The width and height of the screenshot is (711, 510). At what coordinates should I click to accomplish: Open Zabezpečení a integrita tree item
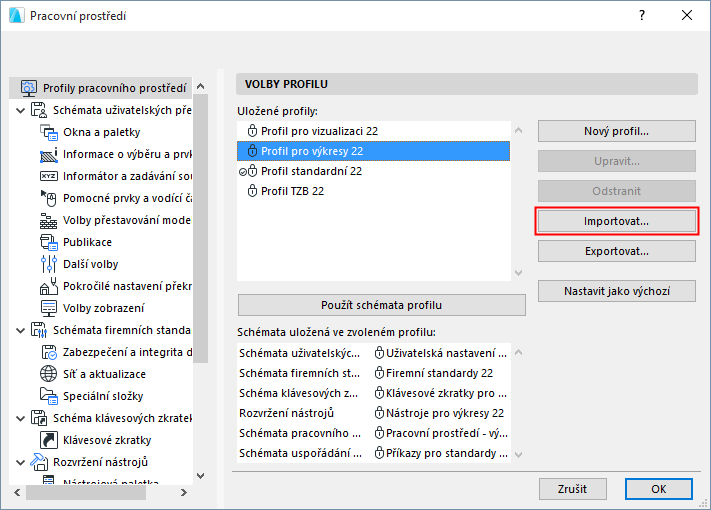pos(126,352)
